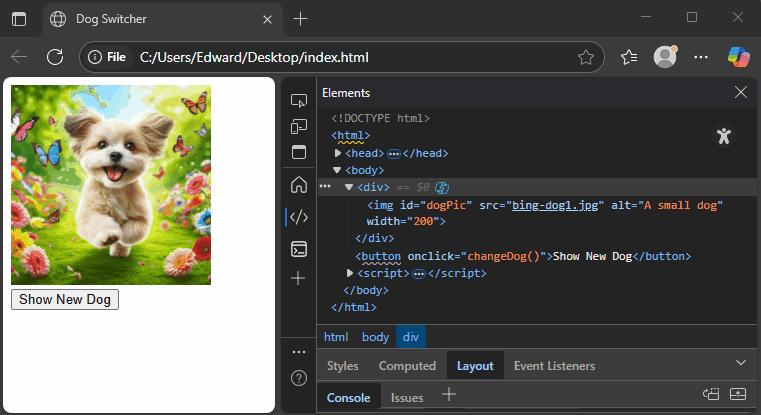Image resolution: width=761 pixels, height=415 pixels.
Task: Go back to previous page
Action: [x=19, y=57]
